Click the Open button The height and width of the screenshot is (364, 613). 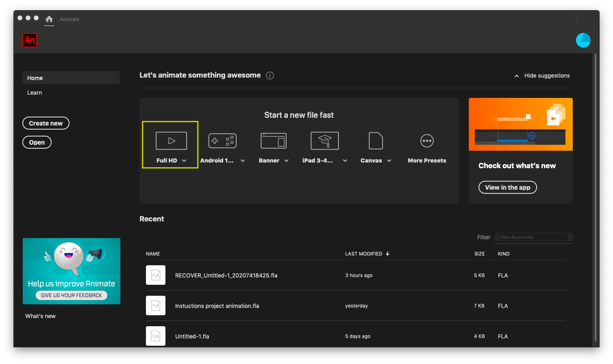37,142
